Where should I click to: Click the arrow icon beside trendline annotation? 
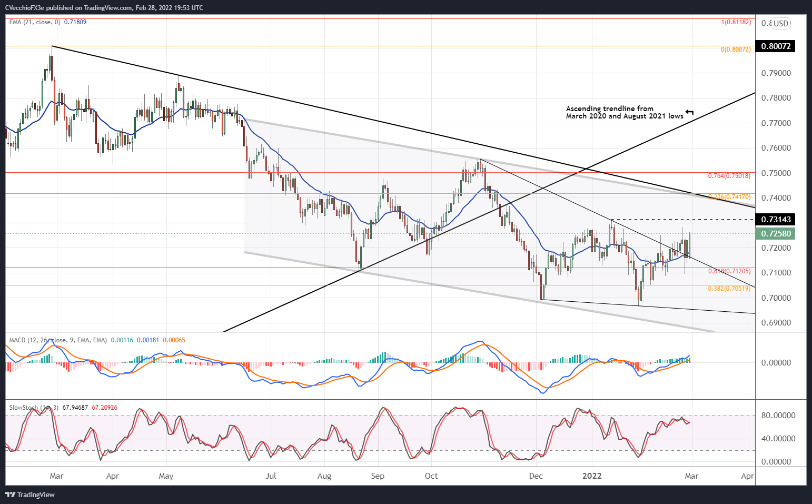(x=690, y=112)
